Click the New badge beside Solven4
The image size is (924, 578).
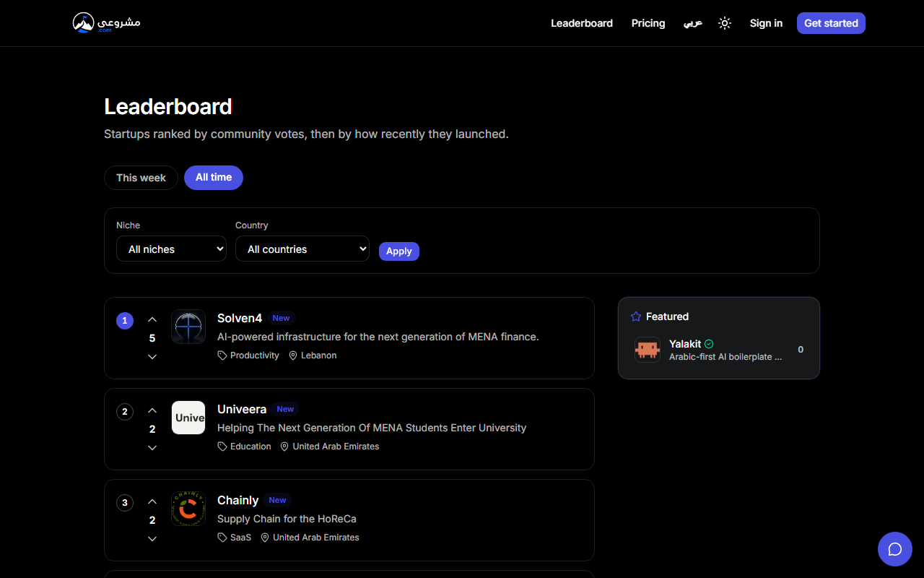[x=282, y=318]
